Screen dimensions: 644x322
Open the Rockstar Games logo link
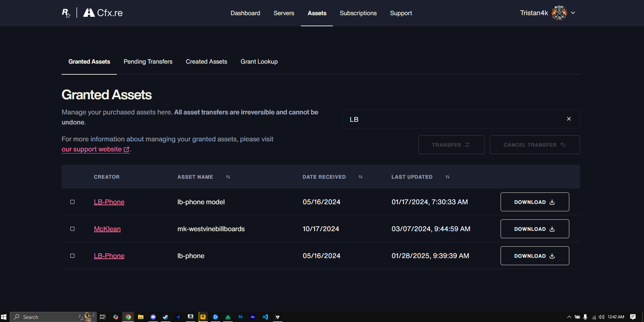[x=66, y=13]
